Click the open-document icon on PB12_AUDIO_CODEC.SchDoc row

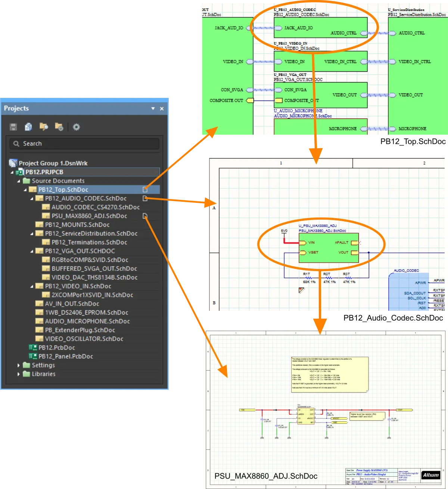(x=145, y=198)
